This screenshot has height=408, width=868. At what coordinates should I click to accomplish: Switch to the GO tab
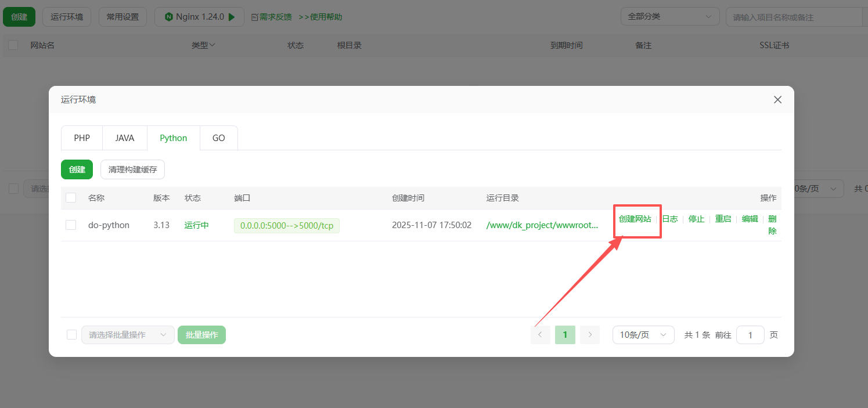point(218,138)
